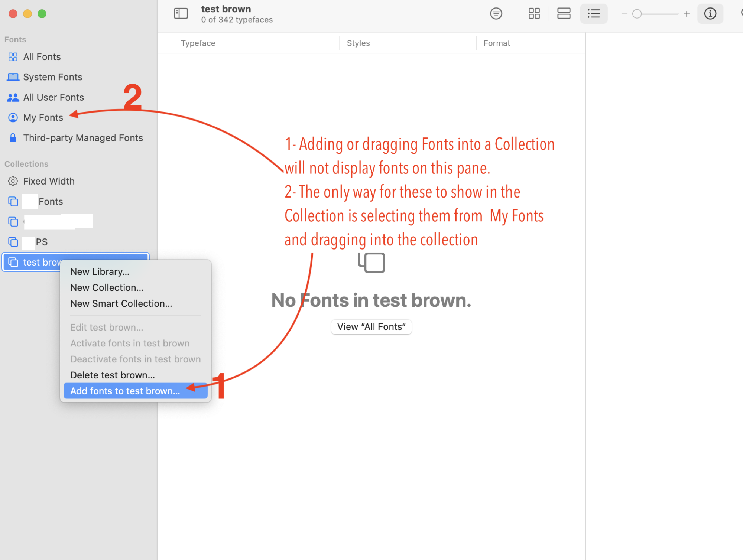Increase preview size with plus
The height and width of the screenshot is (560, 743).
point(687,14)
